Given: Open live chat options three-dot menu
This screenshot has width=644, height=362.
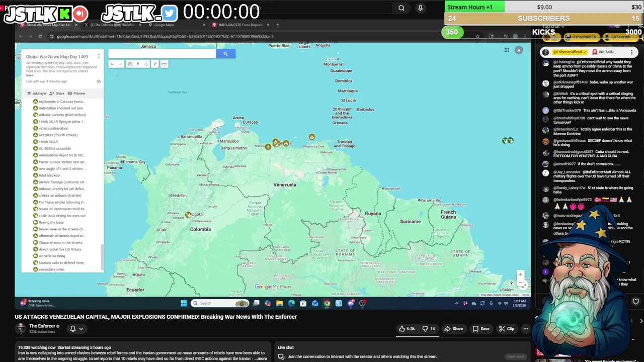Looking at the screenshot, I should point(631,52).
